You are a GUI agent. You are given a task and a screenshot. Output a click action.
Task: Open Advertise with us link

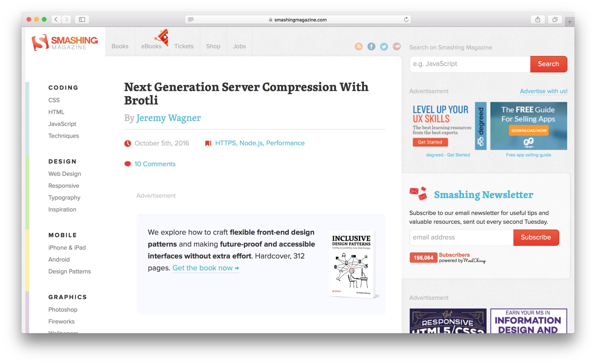coord(544,91)
